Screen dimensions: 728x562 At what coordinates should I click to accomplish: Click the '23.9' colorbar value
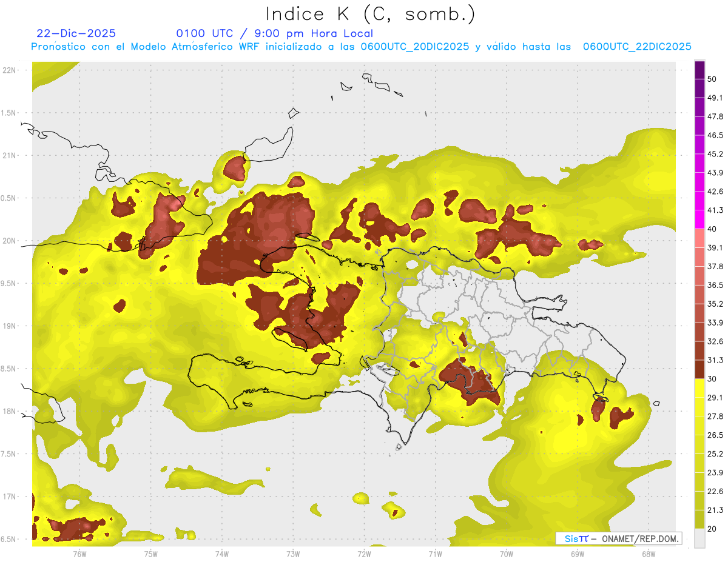[x=715, y=472]
